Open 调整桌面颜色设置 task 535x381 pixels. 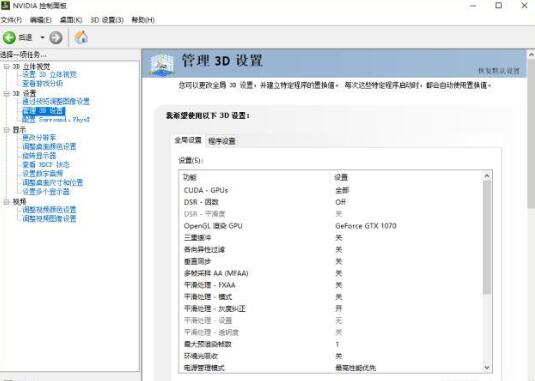pyautogui.click(x=49, y=146)
